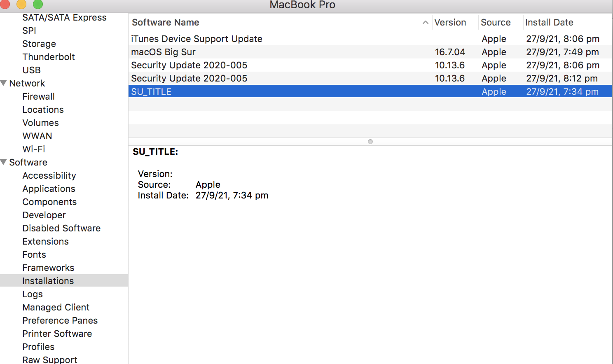Viewport: 613px width, 364px height.
Task: Click the SU_TITLE detail heading
Action: (155, 152)
